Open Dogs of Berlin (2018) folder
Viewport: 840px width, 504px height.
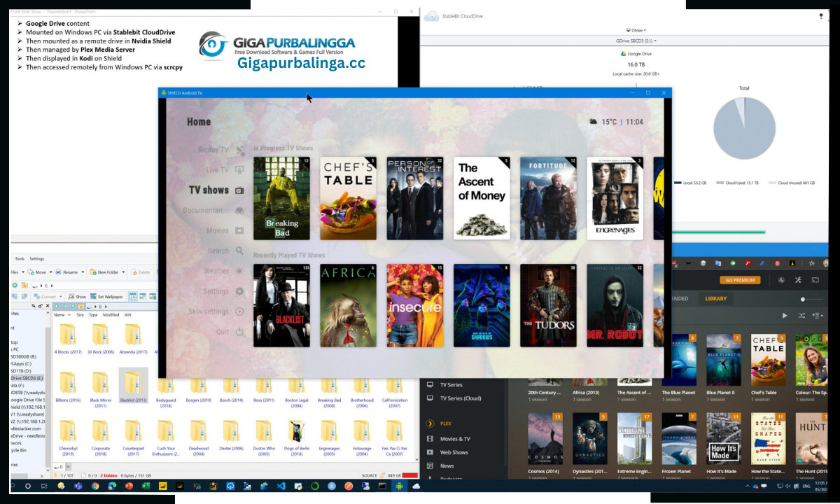click(x=296, y=438)
